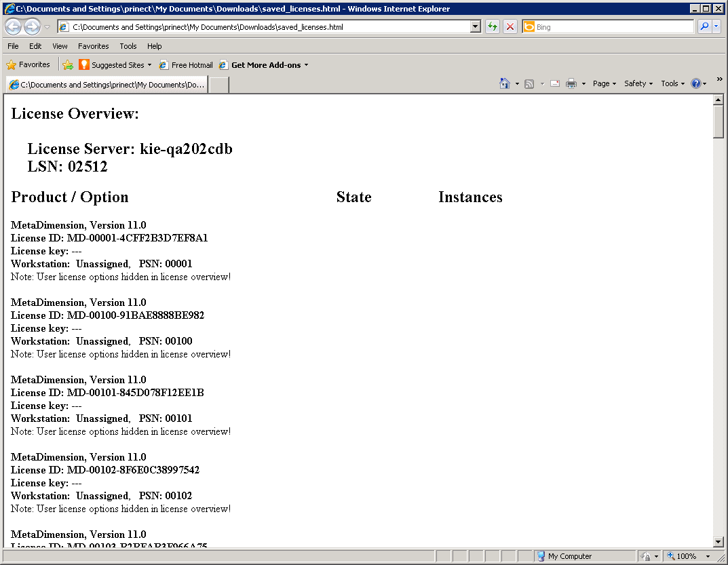
Task: Click the scrollbar down arrow
Action: pyautogui.click(x=719, y=541)
